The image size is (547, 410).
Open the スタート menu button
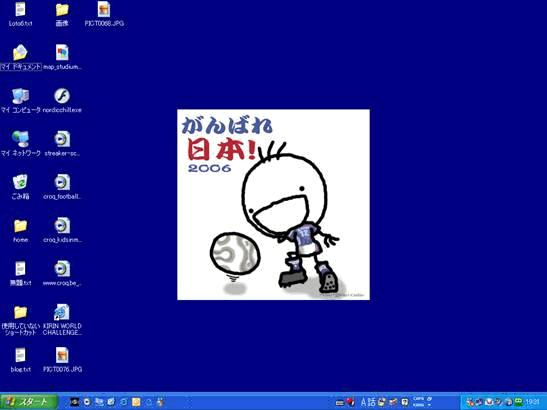29,402
